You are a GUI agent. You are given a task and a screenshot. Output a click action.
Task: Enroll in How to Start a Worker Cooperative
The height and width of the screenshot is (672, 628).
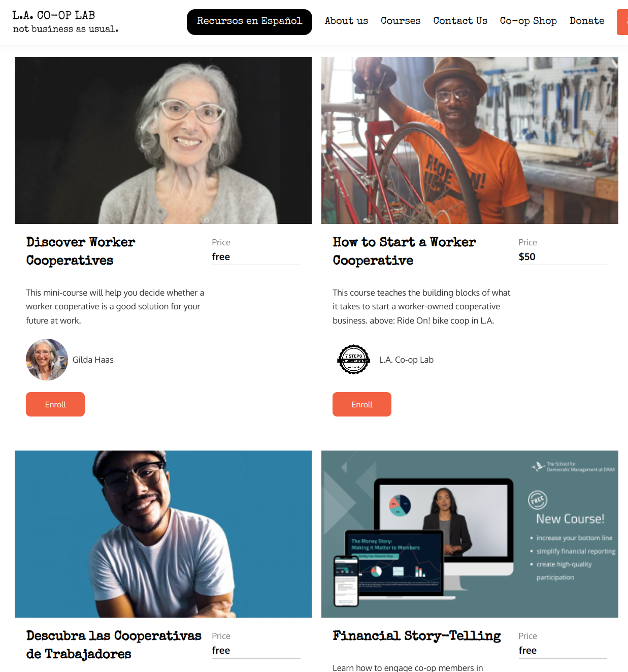[362, 404]
